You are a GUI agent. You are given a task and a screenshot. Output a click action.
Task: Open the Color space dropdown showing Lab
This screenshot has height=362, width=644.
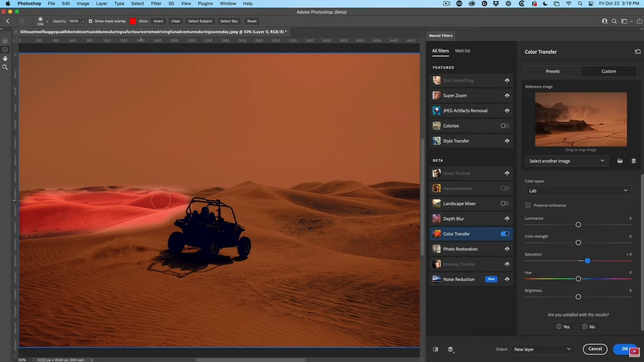point(578,190)
